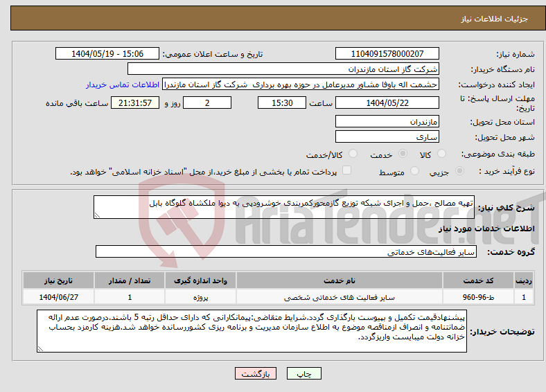Click the buyer organization name field
546x392 pixels.
[x=283, y=69]
